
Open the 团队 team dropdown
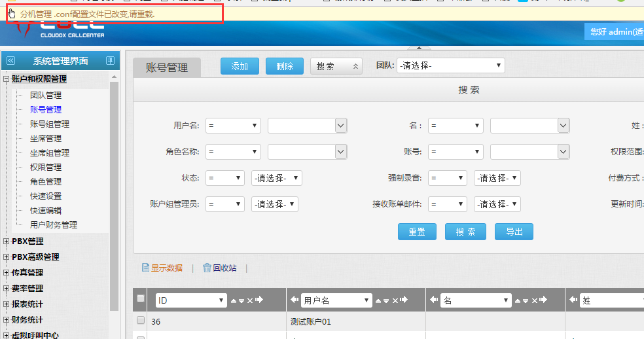point(450,65)
